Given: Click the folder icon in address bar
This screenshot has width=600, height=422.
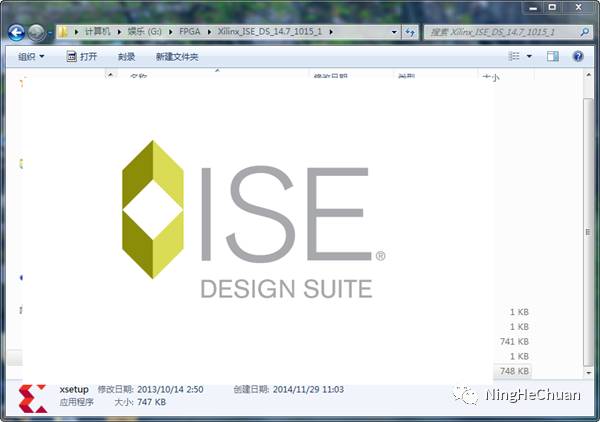Looking at the screenshot, I should coord(62,33).
